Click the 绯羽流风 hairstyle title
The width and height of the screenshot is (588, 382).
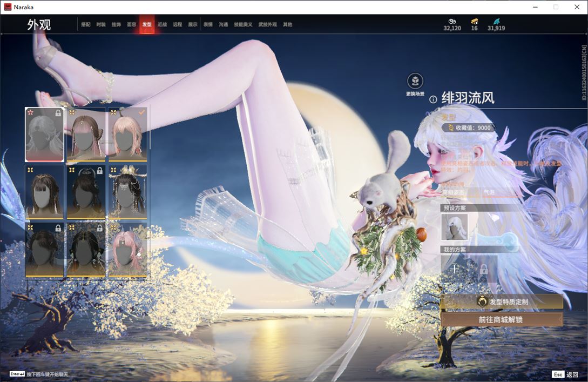tap(468, 98)
